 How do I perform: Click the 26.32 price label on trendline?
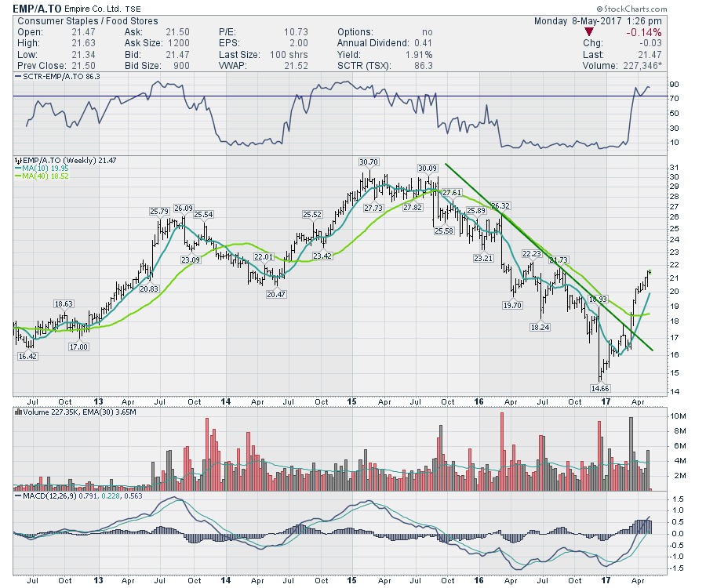[500, 206]
